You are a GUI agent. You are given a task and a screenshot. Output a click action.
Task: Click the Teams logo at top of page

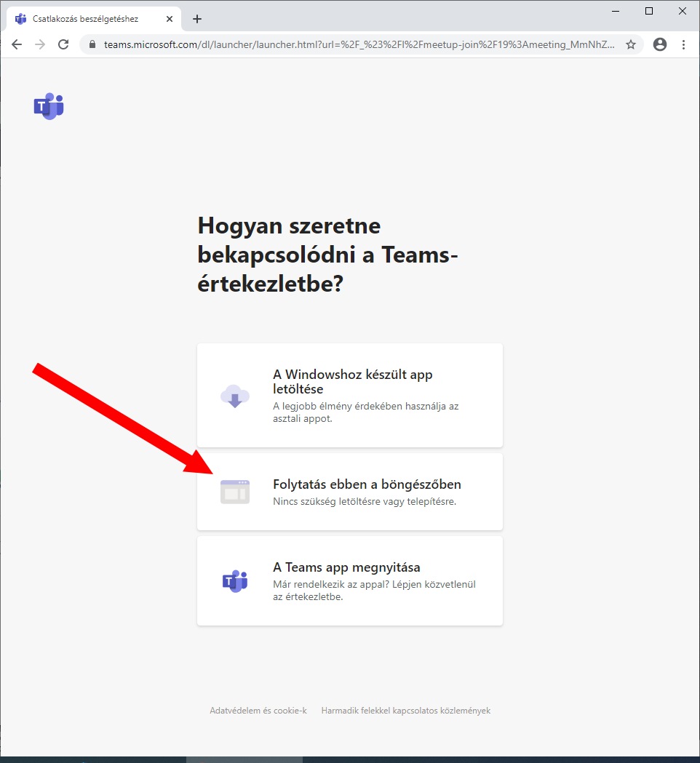tap(49, 106)
